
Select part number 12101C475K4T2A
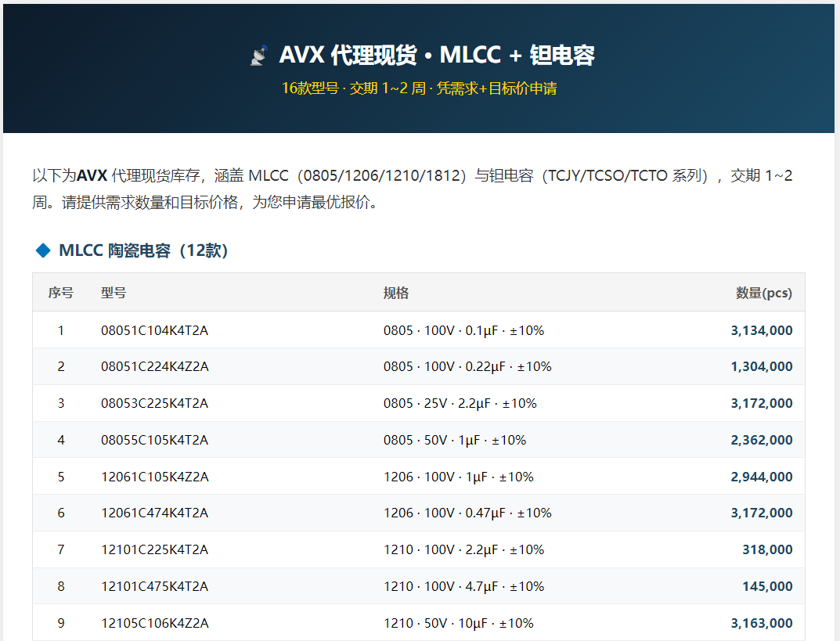coord(155,586)
